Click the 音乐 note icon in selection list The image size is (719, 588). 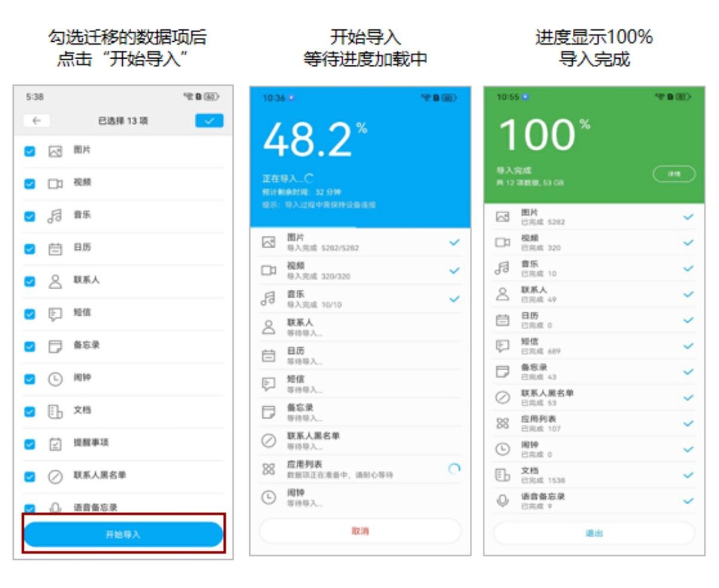[x=55, y=216]
